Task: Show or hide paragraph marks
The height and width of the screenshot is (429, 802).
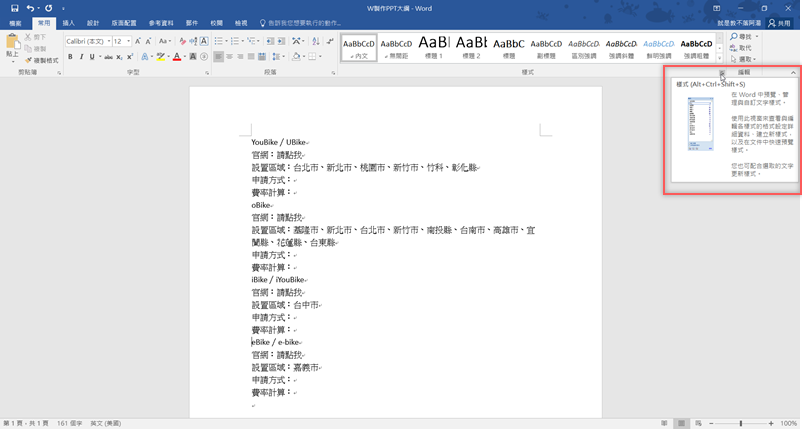Action: 330,41
